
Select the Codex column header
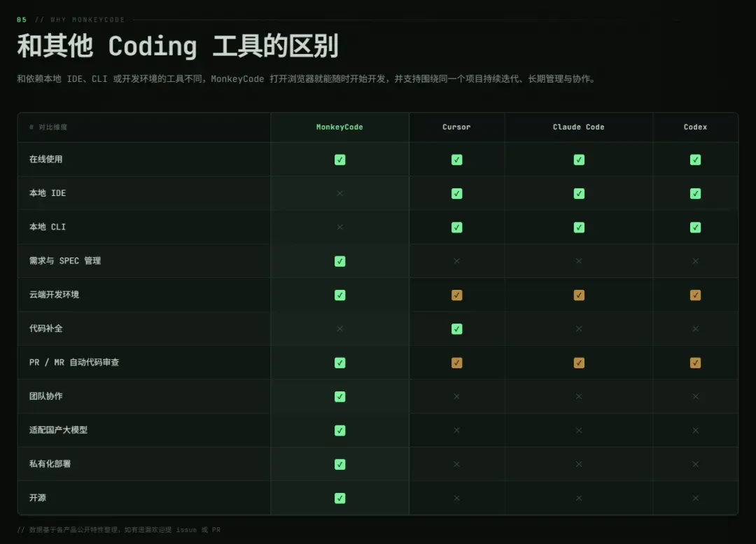click(x=695, y=127)
